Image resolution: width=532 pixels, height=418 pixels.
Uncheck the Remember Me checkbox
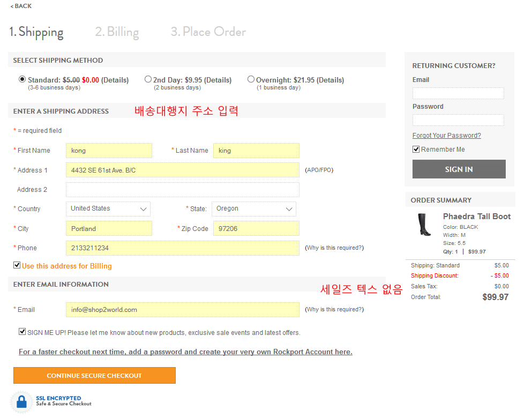point(416,150)
